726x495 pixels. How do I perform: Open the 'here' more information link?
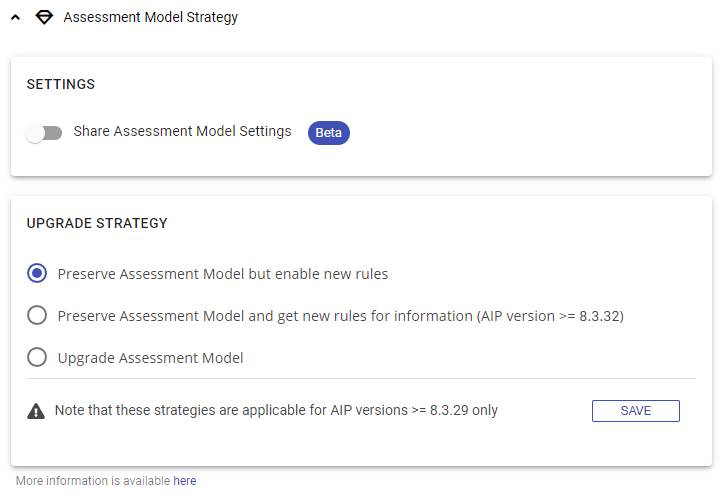click(185, 481)
